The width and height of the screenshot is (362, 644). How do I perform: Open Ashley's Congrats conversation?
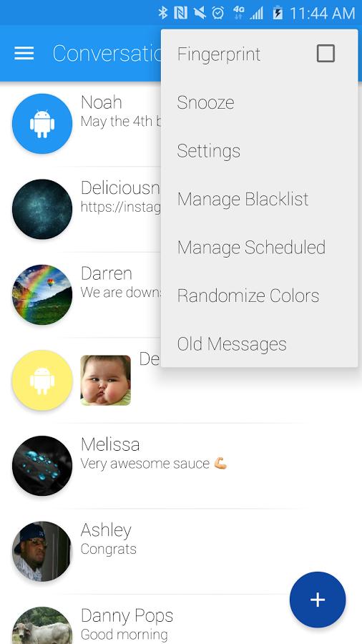181,551
